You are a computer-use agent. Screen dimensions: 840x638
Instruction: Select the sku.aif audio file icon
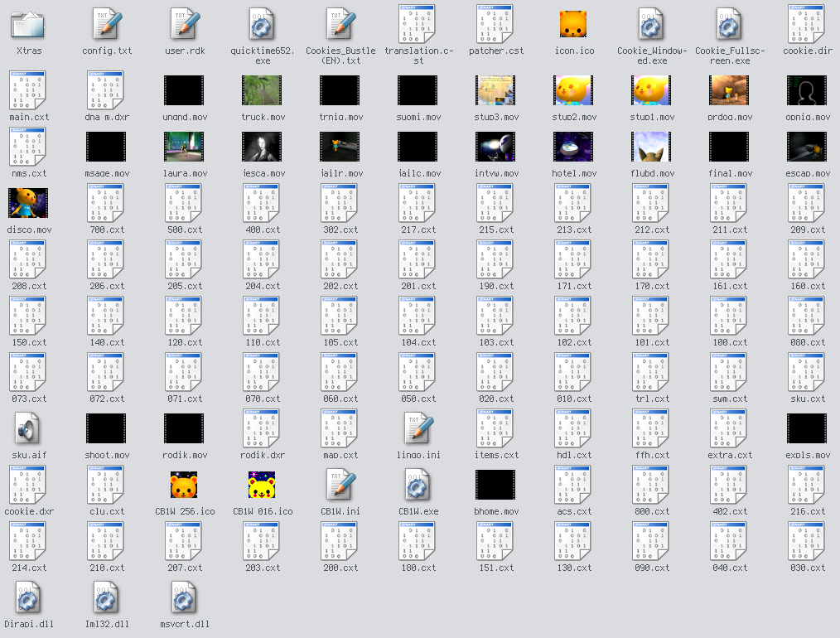28,428
